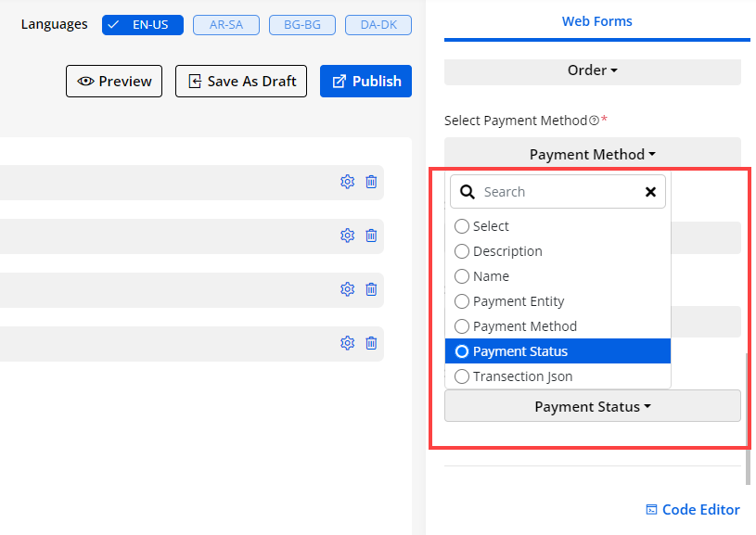The image size is (756, 535).
Task: Switch language to AR-SA
Action: 225,25
